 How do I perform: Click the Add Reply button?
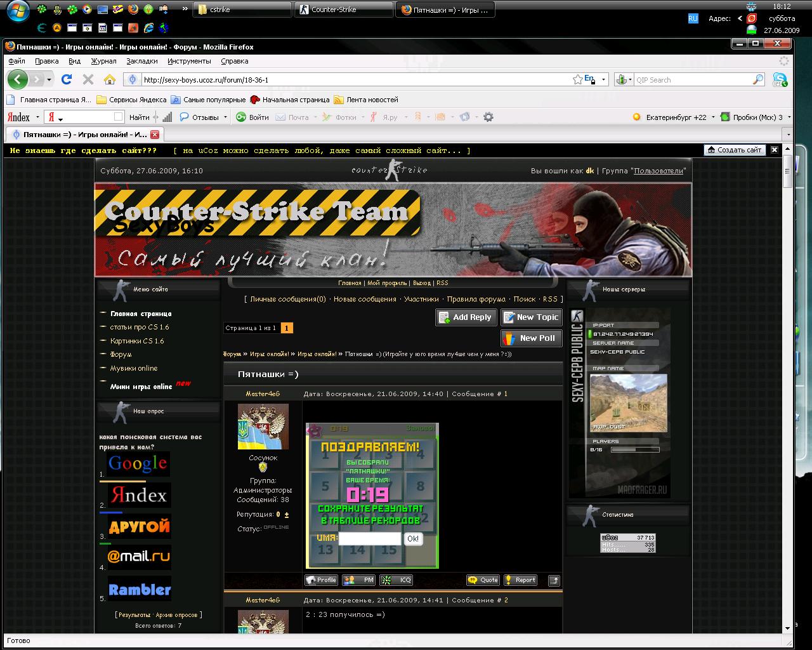click(466, 317)
